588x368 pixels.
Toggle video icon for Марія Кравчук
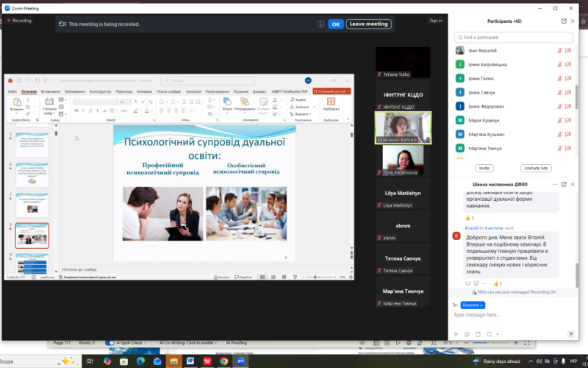568,121
